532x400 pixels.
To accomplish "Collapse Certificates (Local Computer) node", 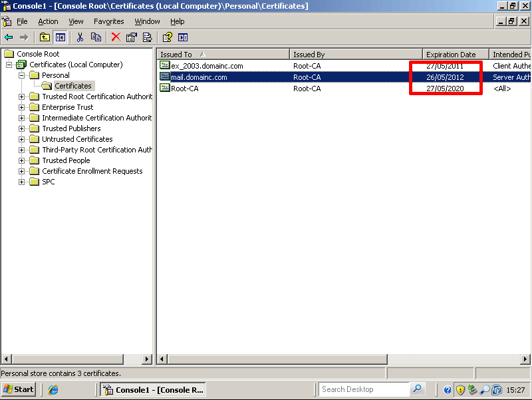I will [x=9, y=65].
